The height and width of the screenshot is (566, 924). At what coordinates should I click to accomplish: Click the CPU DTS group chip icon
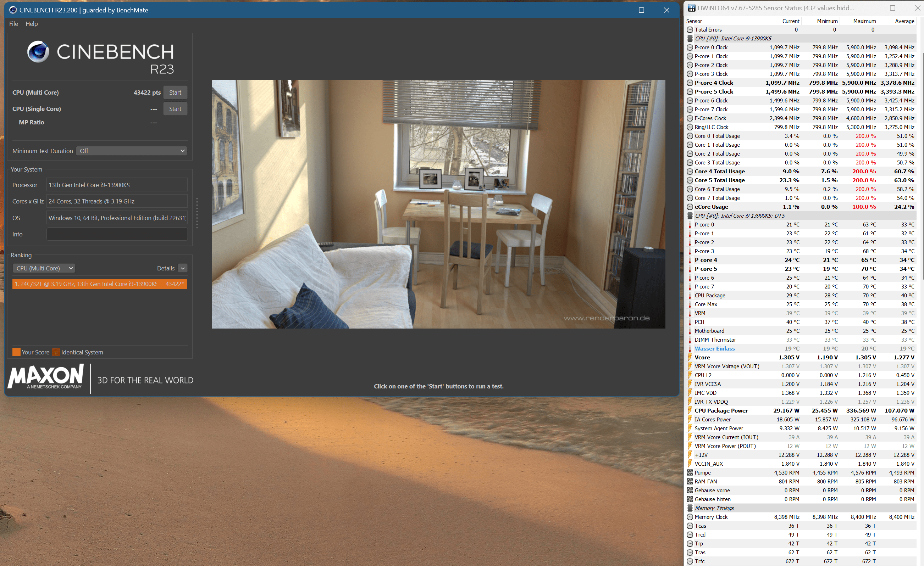[690, 216]
